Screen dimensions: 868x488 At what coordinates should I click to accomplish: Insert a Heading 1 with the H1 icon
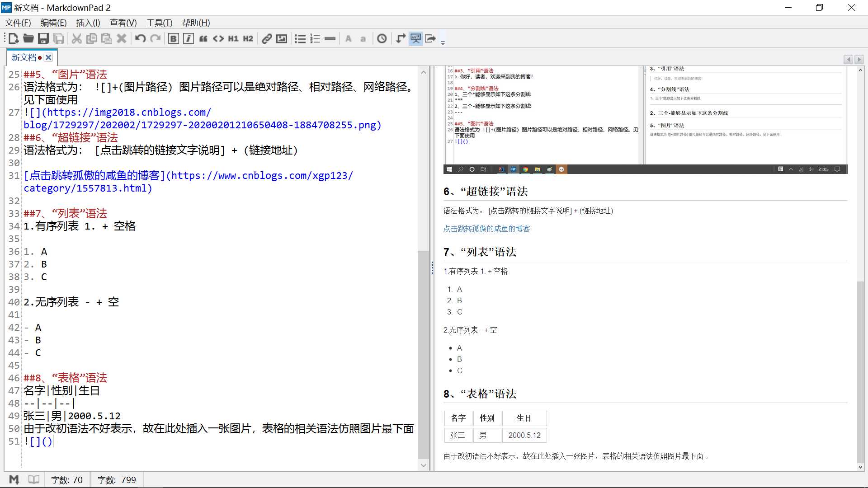(x=233, y=38)
